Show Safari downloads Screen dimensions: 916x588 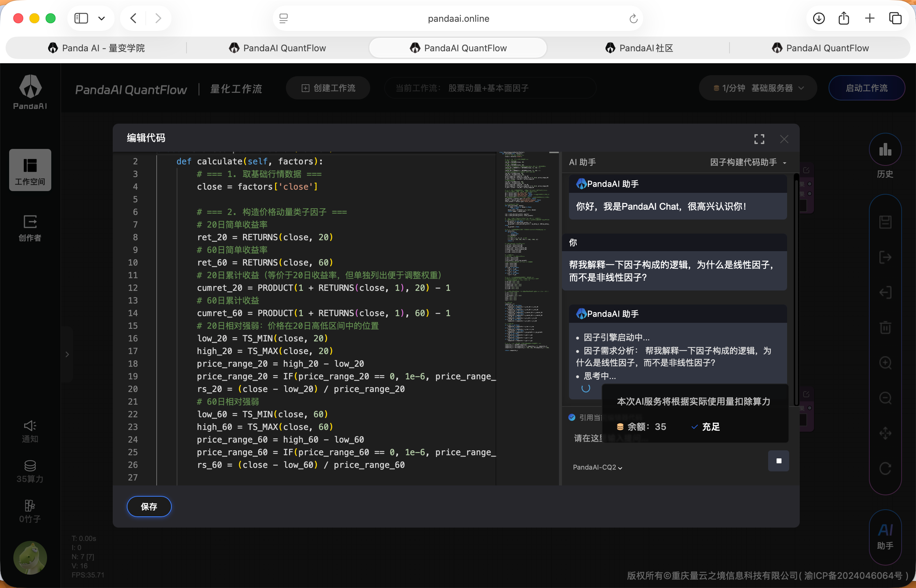[819, 18]
